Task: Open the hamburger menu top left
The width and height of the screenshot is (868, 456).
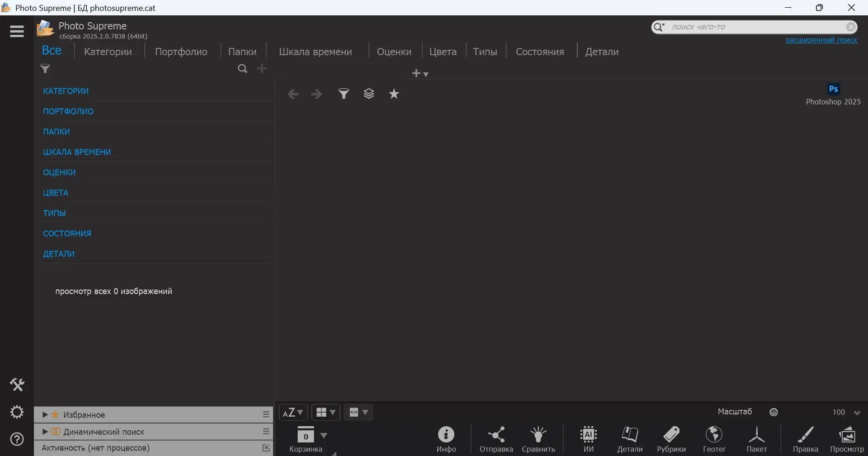Action: pyautogui.click(x=16, y=31)
